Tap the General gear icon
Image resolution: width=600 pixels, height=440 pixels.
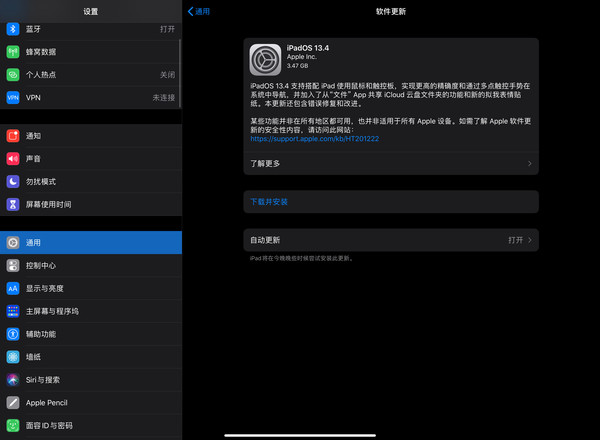[x=13, y=243]
